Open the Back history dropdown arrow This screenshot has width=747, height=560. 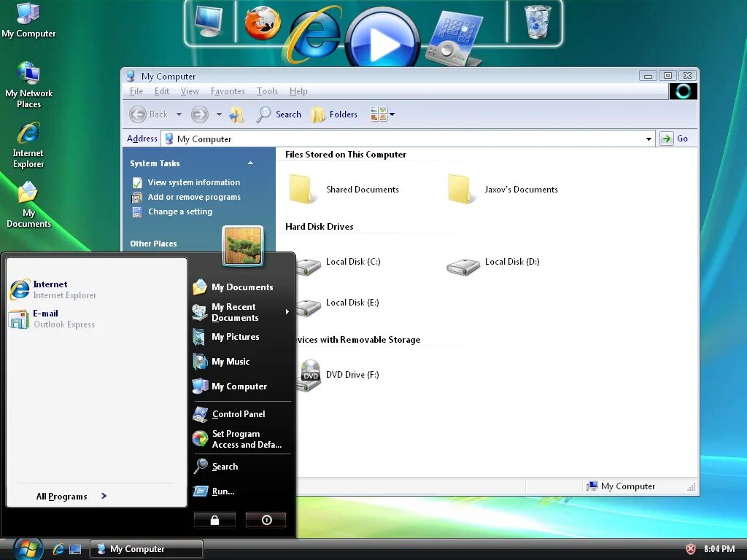tap(179, 114)
